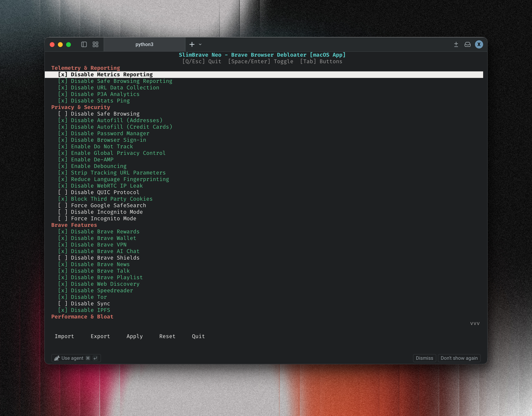Click the Performance & Bloat section header
The height and width of the screenshot is (416, 532).
coord(82,317)
